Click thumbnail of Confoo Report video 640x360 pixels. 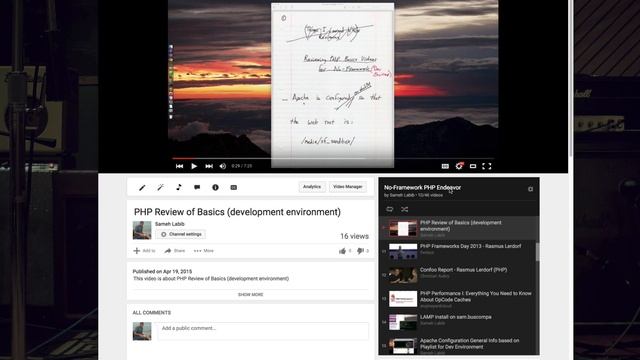point(402,275)
